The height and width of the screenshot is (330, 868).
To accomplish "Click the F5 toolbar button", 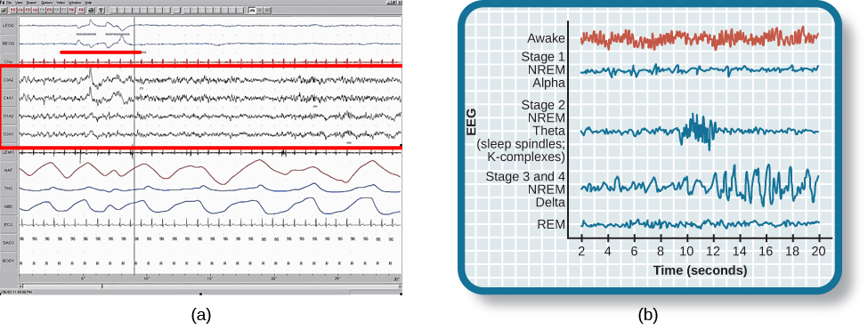I will pyautogui.click(x=49, y=10).
